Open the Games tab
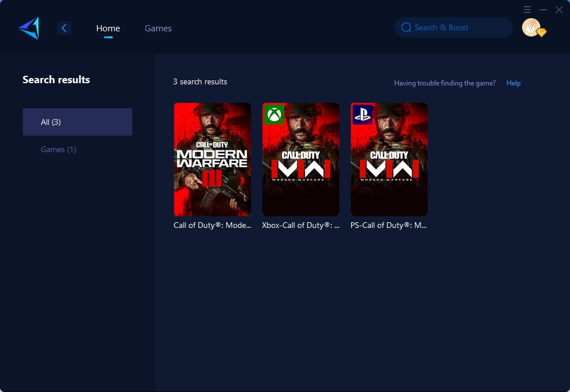This screenshot has height=392, width=570. [158, 28]
